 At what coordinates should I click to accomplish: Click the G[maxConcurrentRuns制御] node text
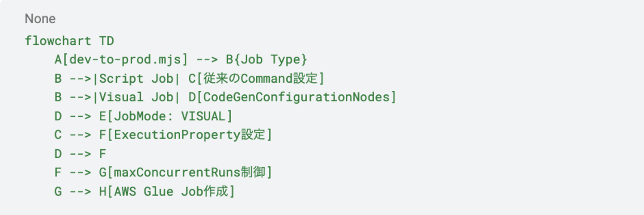[185, 173]
